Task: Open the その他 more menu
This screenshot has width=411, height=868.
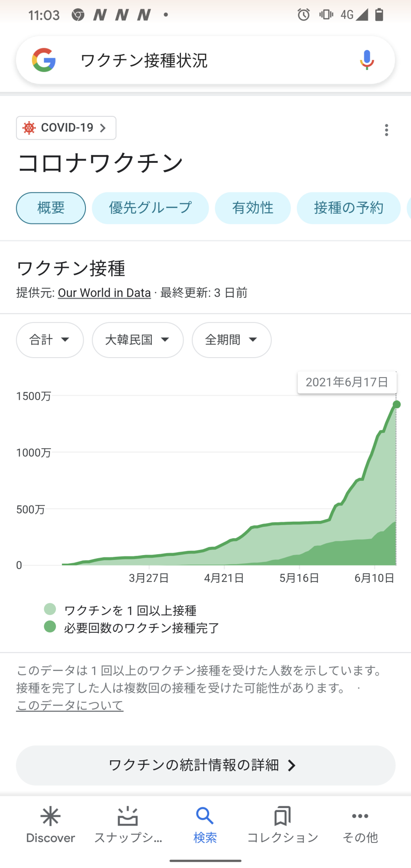Action: click(x=360, y=824)
